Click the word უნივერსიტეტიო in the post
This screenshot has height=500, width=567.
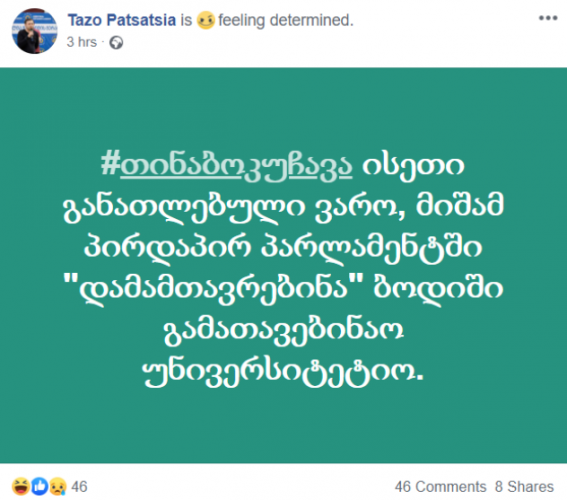pos(283,371)
